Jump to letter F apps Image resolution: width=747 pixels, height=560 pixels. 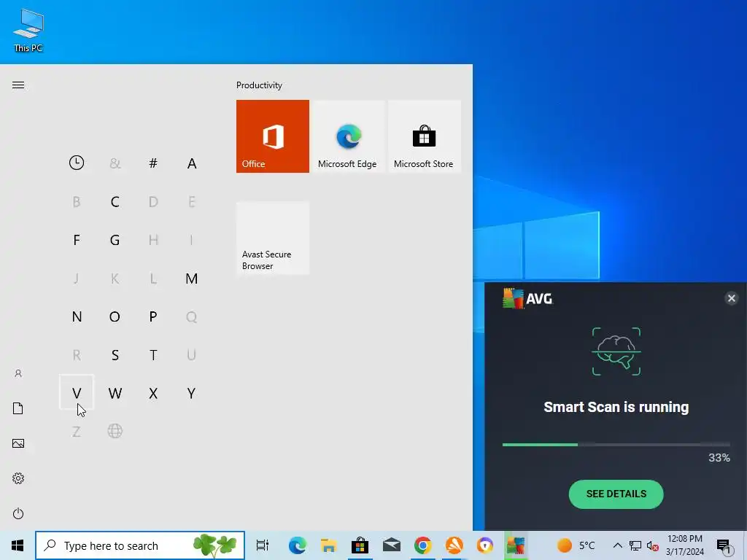pos(76,239)
